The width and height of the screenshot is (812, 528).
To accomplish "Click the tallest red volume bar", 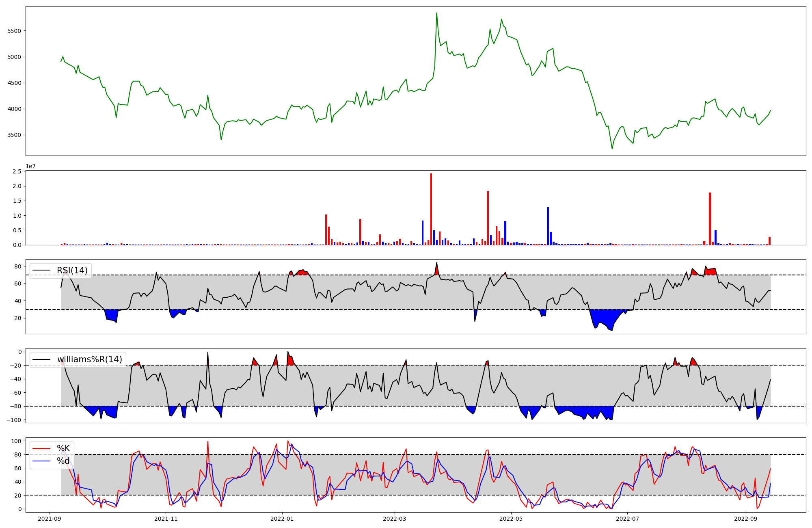I will [431, 209].
